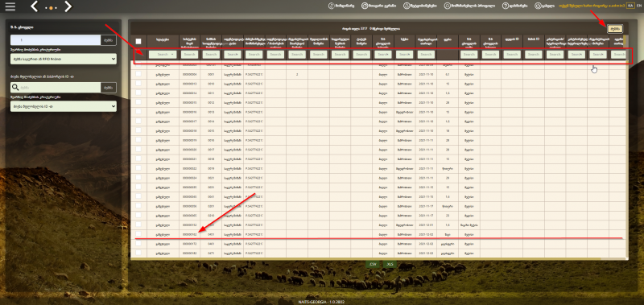Viewport: 644px width, 305px height.
Task: Click the cell 000000013
Action: (x=189, y=84)
